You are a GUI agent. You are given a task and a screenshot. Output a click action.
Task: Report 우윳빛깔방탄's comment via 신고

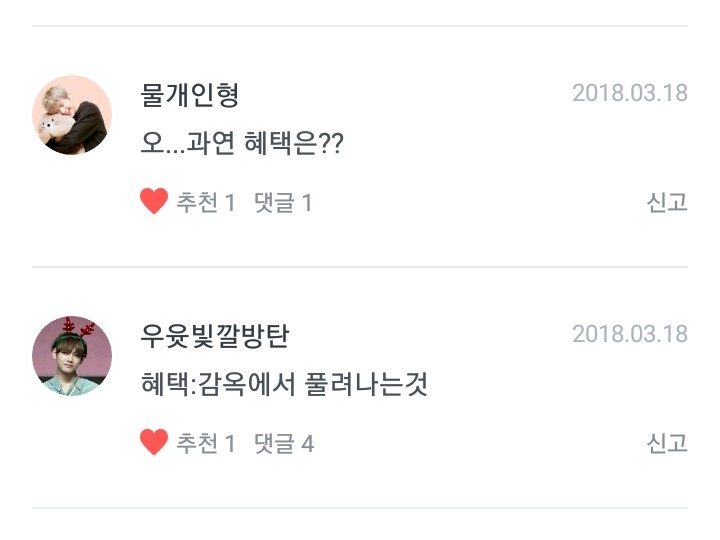point(667,443)
